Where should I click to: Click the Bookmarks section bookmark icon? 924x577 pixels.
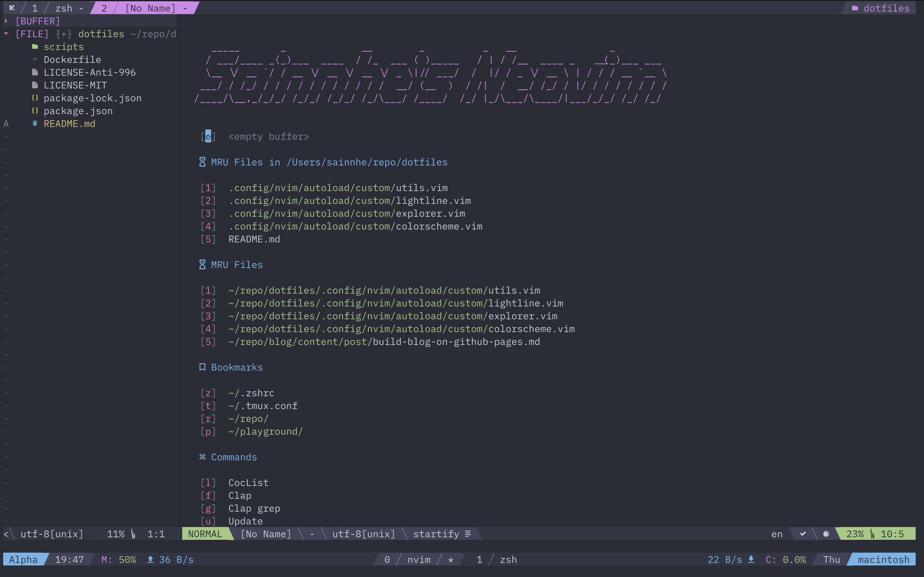pos(202,367)
